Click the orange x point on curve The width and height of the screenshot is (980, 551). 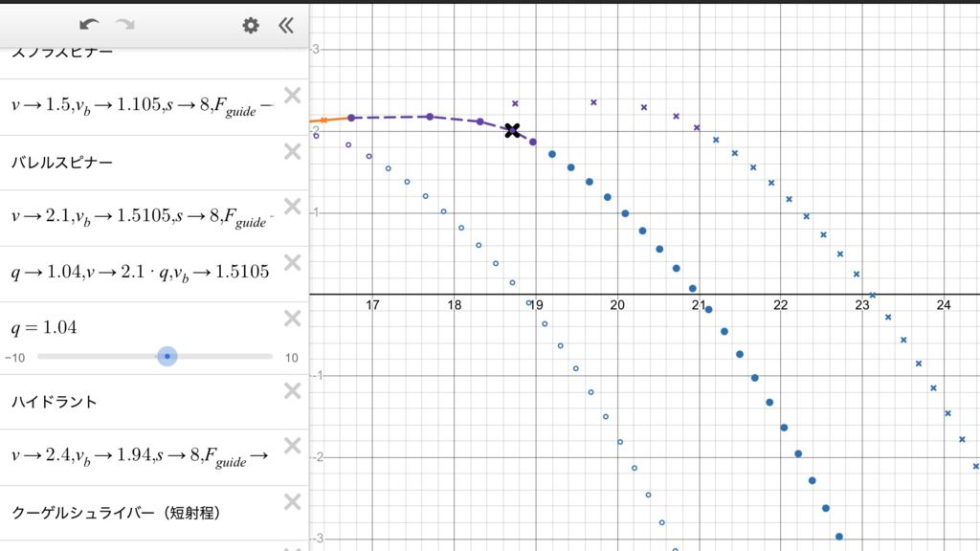(323, 120)
